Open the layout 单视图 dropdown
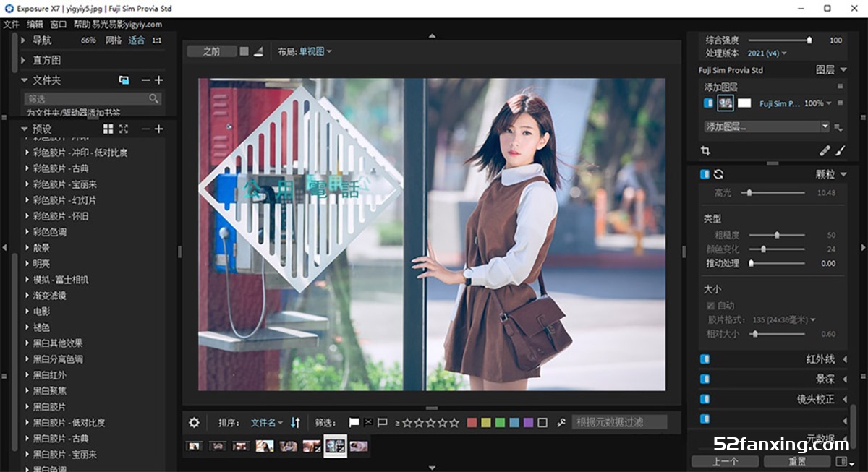Screen dimensions: 868x472 tap(315, 51)
